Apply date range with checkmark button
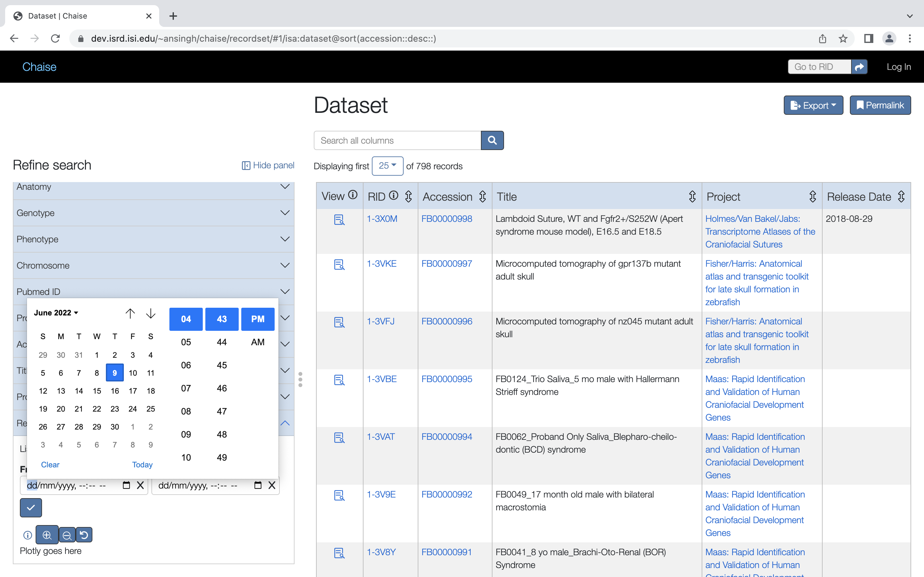The width and height of the screenshot is (924, 577). (31, 507)
